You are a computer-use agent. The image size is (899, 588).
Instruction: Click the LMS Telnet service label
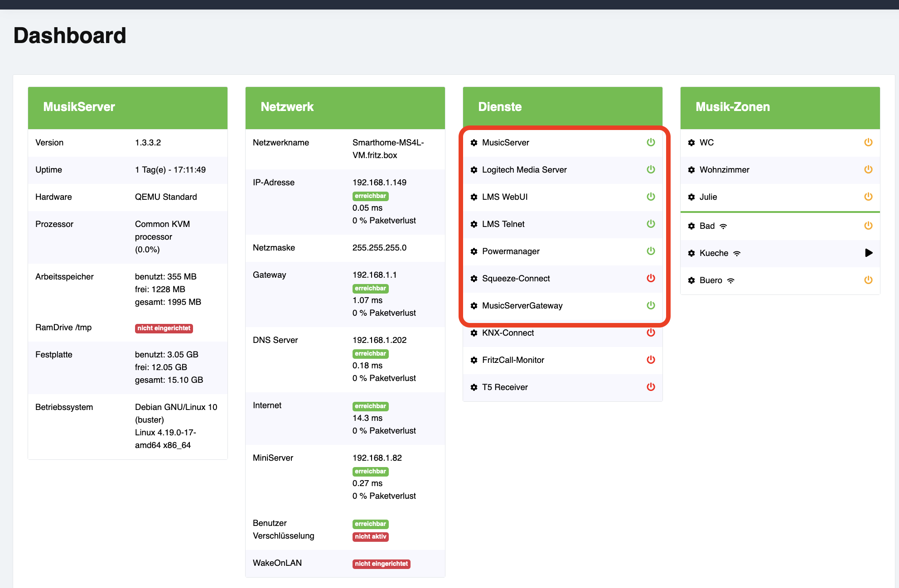coord(503,224)
